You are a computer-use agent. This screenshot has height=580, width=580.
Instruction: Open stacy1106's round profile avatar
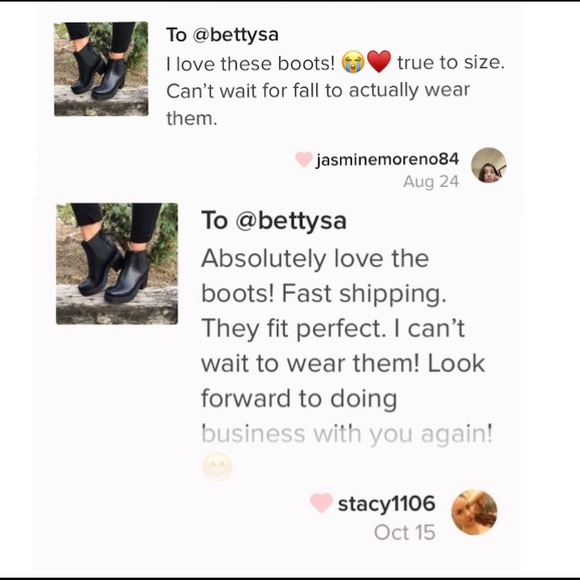[x=474, y=512]
